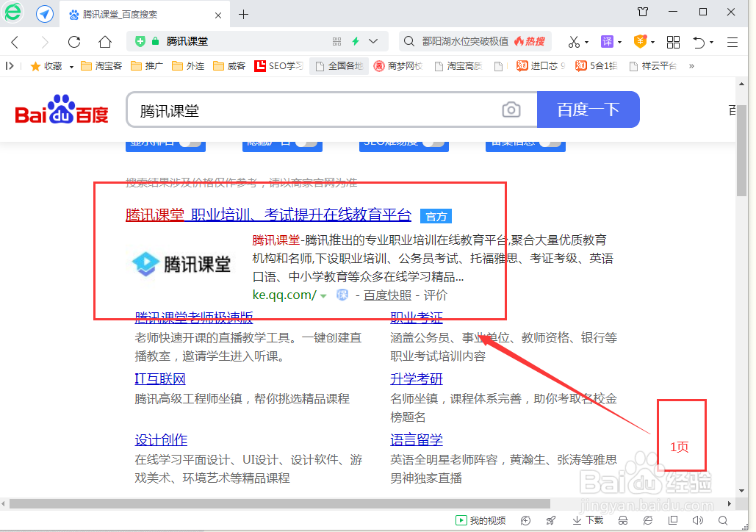Open the 淘宝客 bookmark folder

[x=101, y=66]
